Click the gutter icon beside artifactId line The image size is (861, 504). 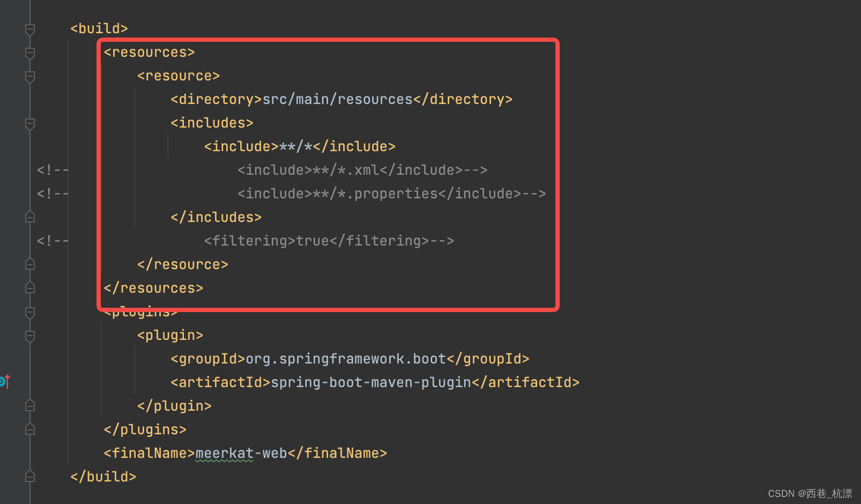[5, 382]
